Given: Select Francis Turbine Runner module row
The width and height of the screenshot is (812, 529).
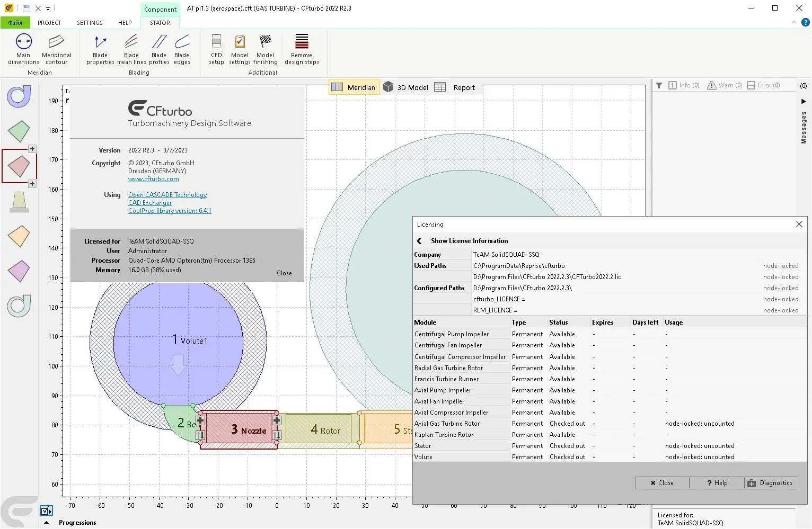Looking at the screenshot, I should (x=610, y=379).
